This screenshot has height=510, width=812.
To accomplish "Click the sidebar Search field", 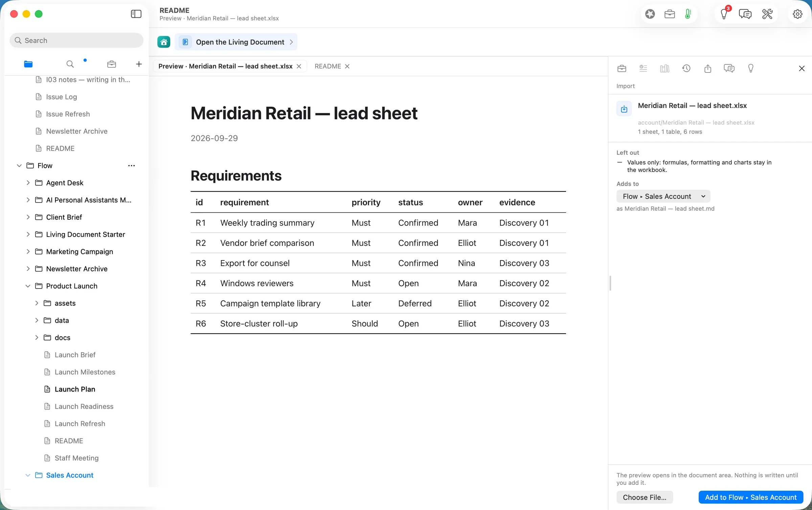I will (76, 40).
